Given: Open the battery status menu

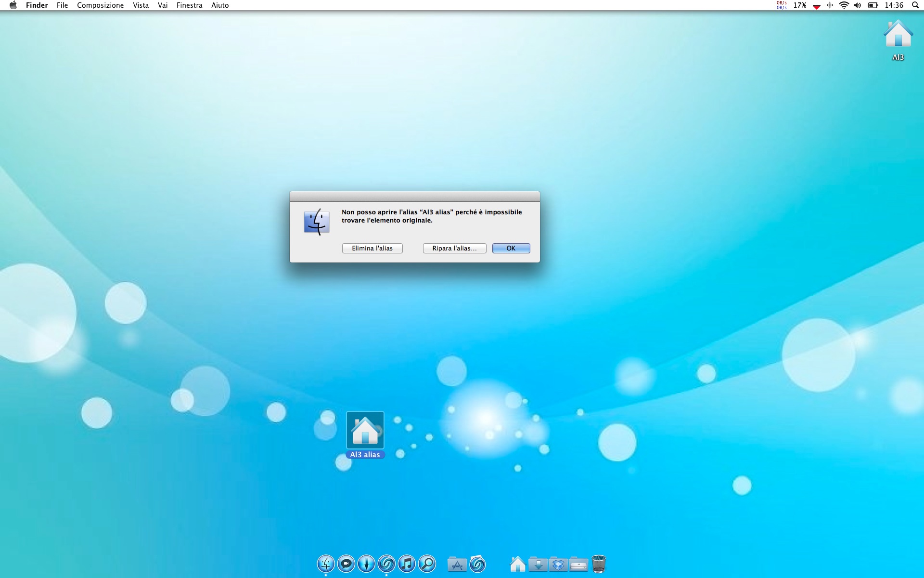Looking at the screenshot, I should 873,5.
